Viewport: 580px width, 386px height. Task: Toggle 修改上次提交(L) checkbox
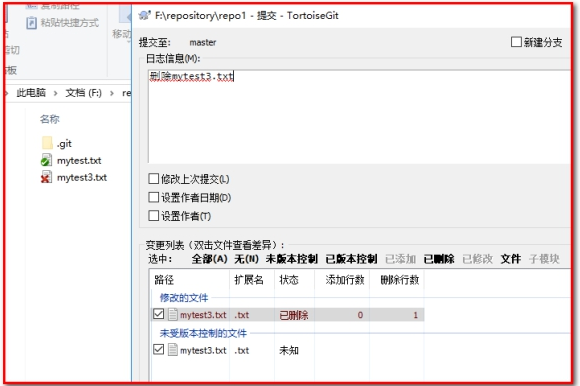(x=153, y=179)
